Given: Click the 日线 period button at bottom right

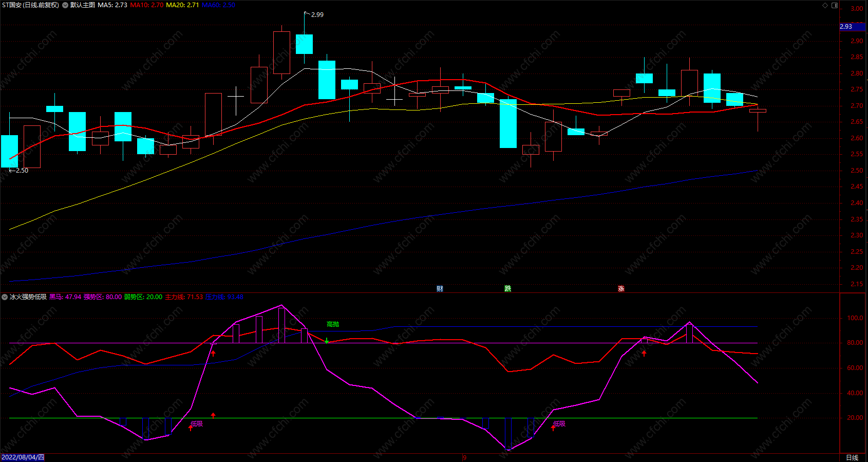Looking at the screenshot, I should [852, 457].
